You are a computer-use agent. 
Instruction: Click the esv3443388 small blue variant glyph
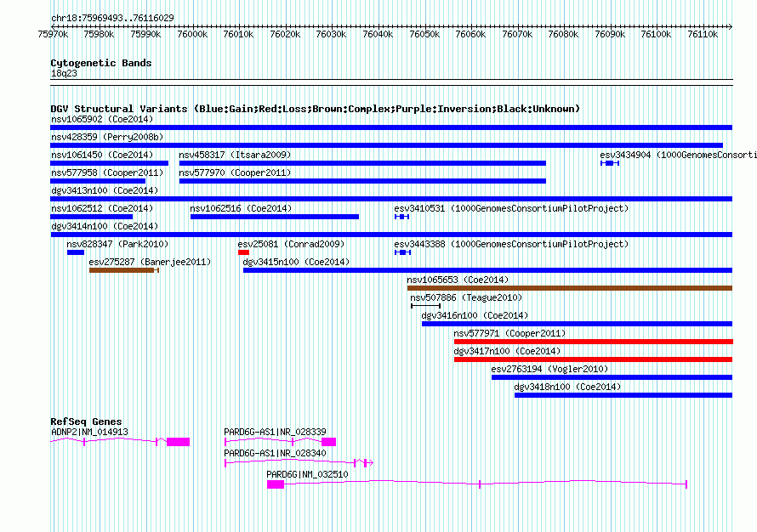pos(402,252)
